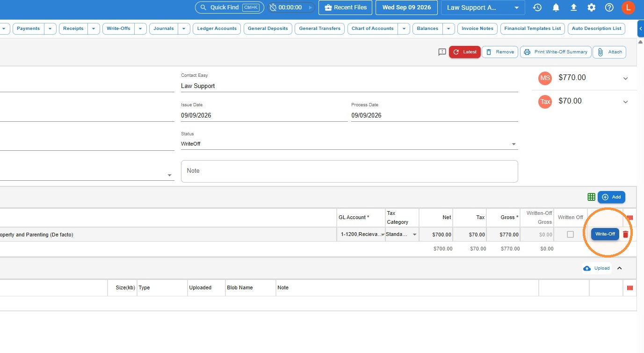644x353 pixels.
Task: Click the Tax avatar next to $70.00
Action: point(545,102)
